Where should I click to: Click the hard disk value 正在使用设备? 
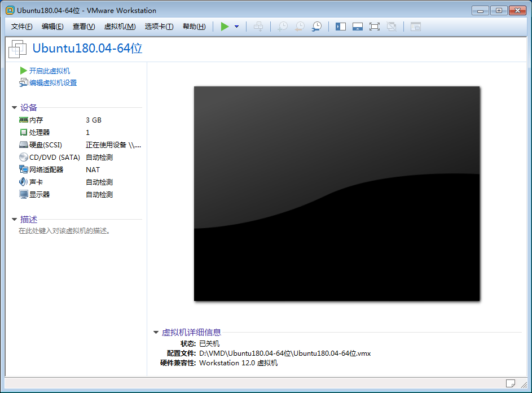(x=113, y=145)
